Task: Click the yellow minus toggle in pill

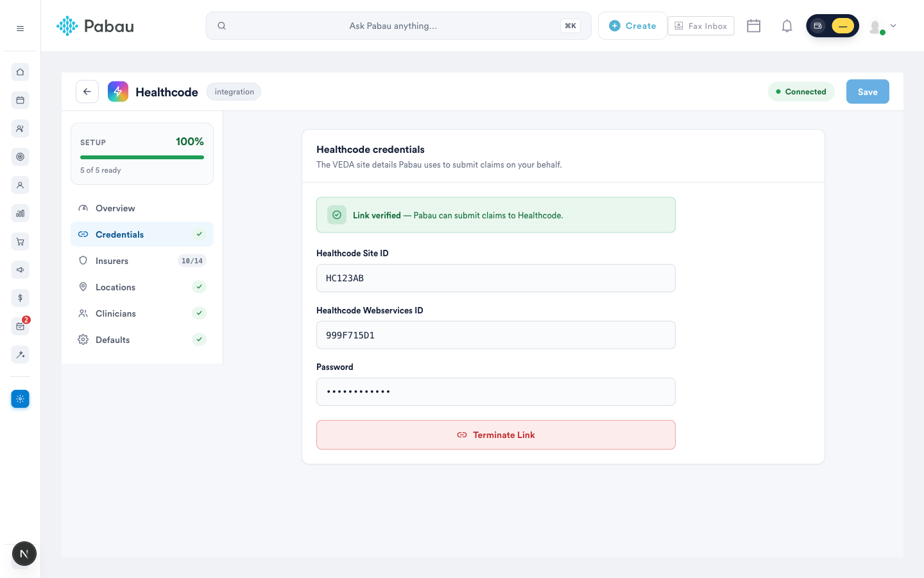Action: [843, 26]
